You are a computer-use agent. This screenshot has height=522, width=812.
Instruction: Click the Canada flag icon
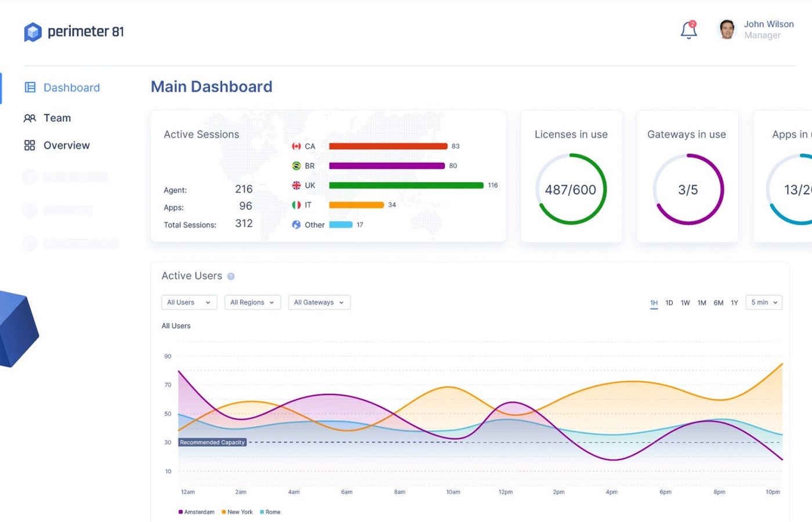296,146
